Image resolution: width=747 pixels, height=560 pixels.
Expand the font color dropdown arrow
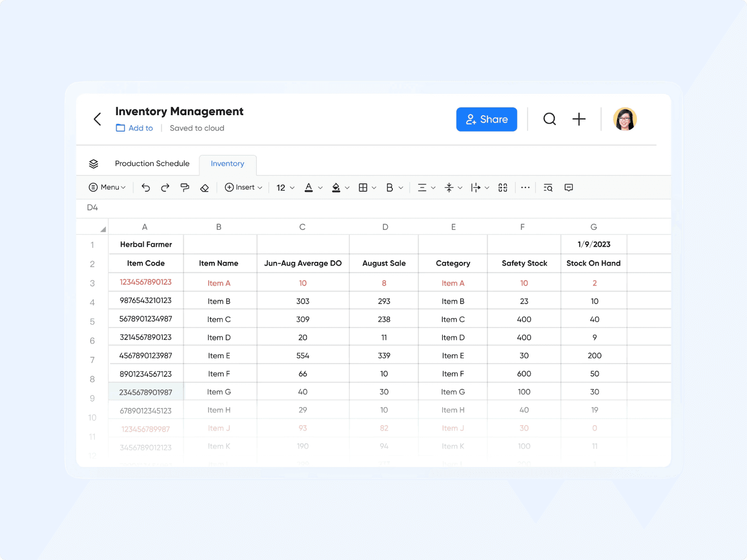[x=320, y=188]
